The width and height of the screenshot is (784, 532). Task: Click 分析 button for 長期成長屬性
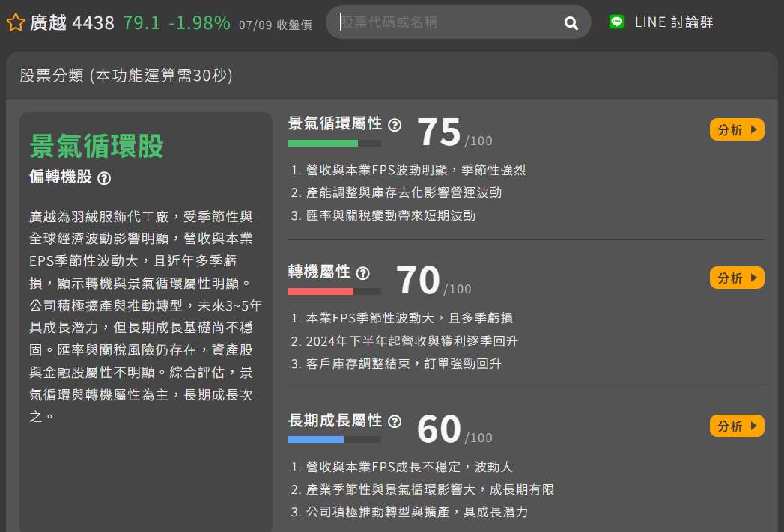click(x=737, y=426)
